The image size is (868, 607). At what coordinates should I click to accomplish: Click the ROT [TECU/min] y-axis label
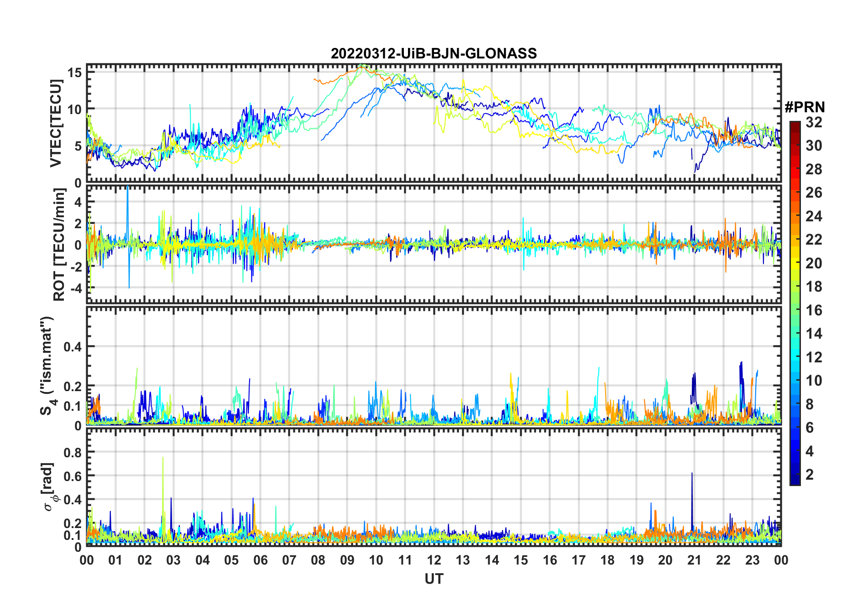[x=59, y=245]
